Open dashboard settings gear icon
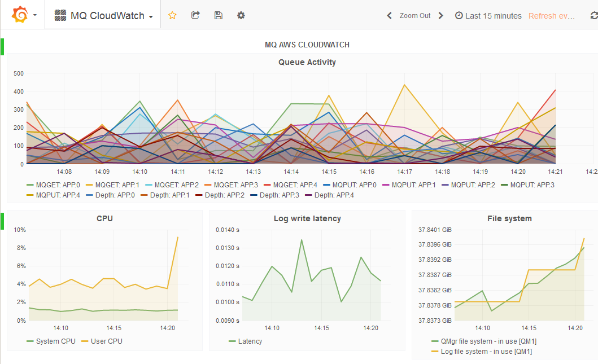 (x=241, y=15)
